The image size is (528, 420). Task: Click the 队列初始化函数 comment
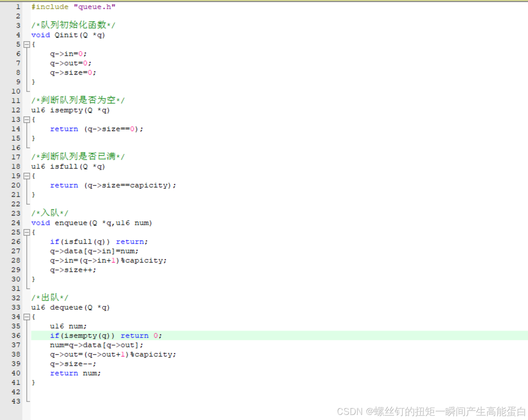pos(73,25)
